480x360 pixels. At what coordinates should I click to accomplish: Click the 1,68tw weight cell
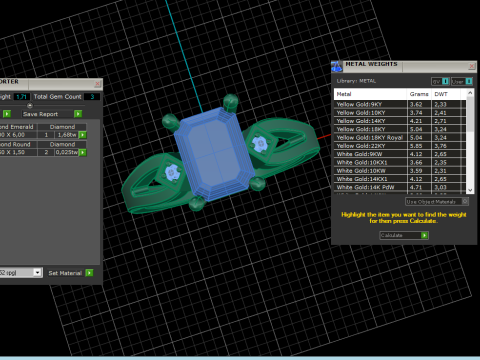click(x=66, y=135)
